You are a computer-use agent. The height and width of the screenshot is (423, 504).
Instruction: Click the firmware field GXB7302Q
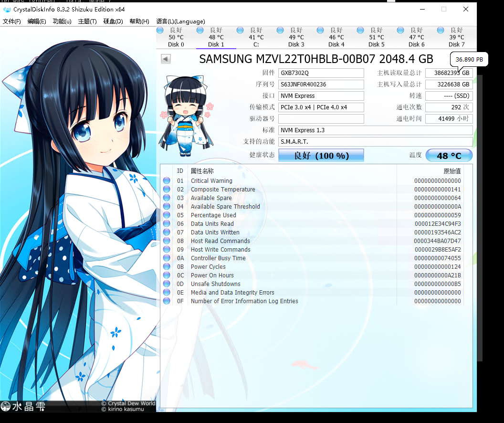coord(321,73)
